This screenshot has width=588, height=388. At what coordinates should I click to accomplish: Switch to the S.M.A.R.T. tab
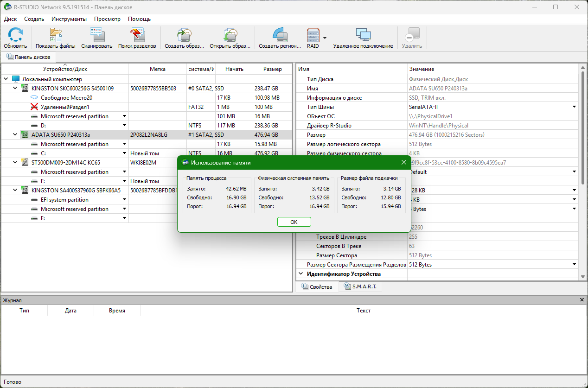(360, 287)
